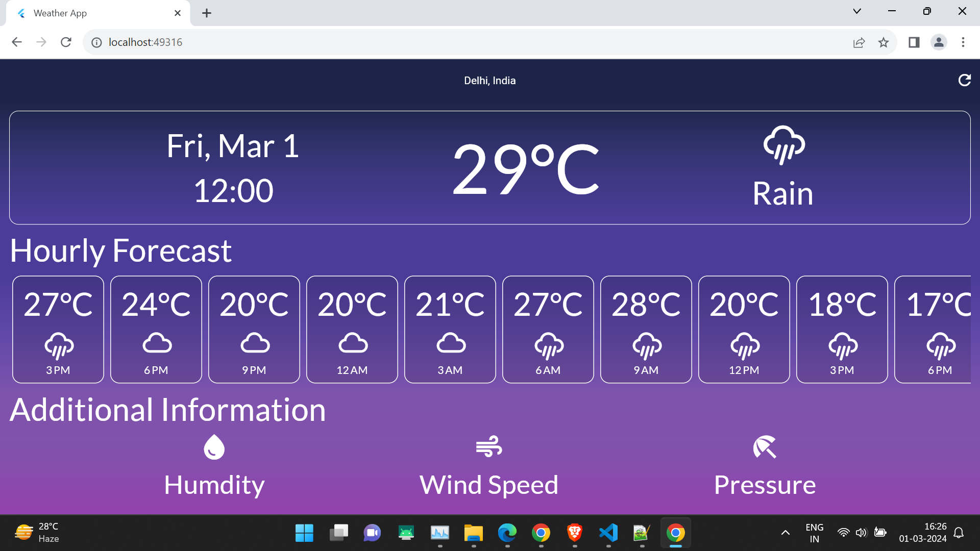Show hidden system tray icons
980x551 pixels.
786,533
